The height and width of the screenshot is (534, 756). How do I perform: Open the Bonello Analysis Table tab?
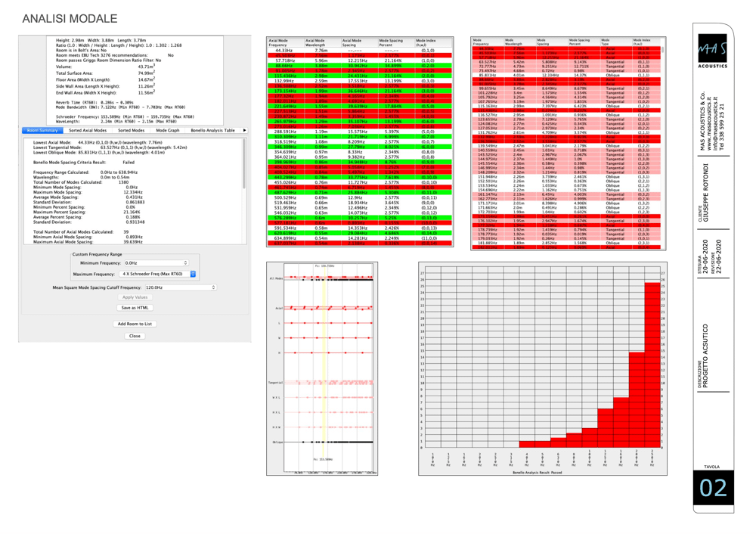pyautogui.click(x=212, y=130)
